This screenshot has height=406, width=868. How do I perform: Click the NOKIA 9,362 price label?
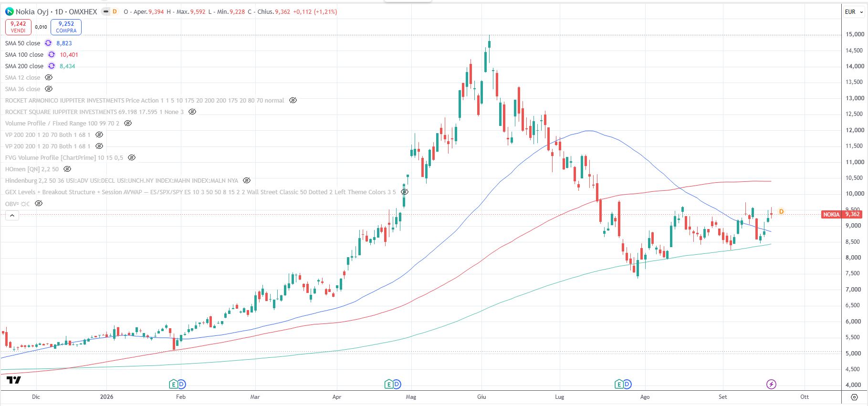[x=842, y=214]
